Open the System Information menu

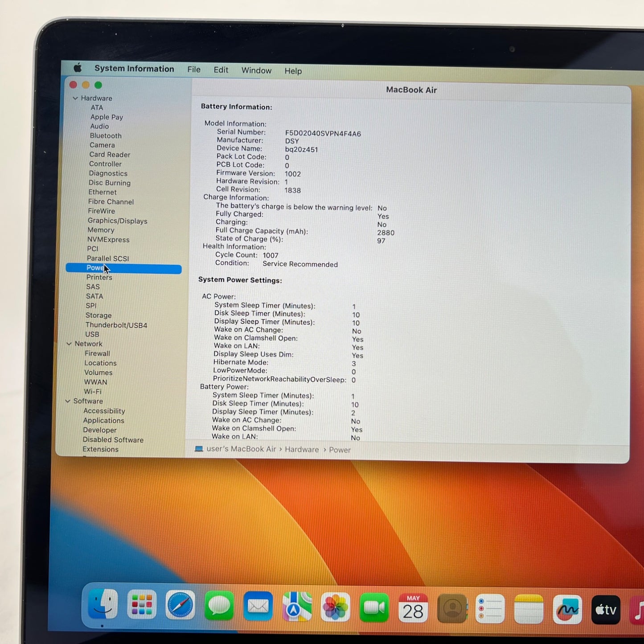coord(134,69)
